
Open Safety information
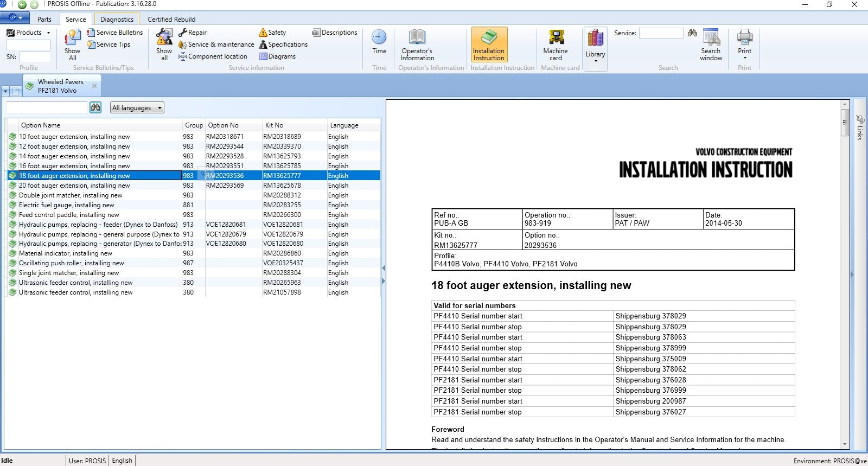click(272, 33)
